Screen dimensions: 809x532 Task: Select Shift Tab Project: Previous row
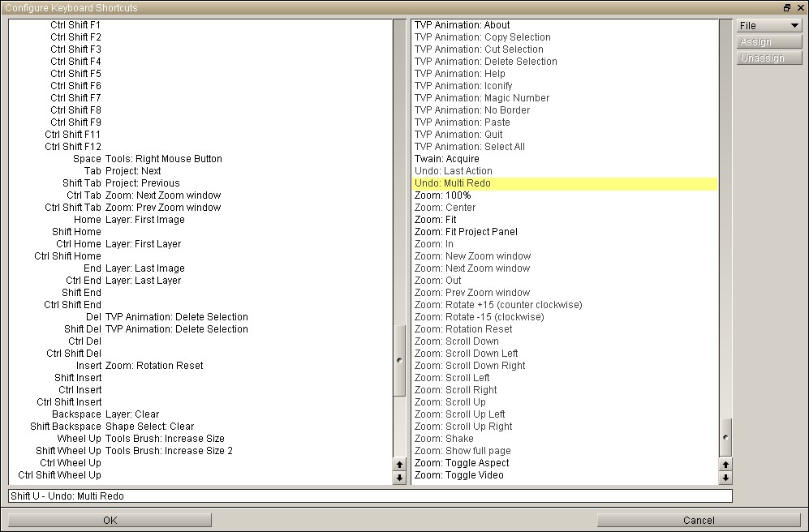(x=200, y=183)
